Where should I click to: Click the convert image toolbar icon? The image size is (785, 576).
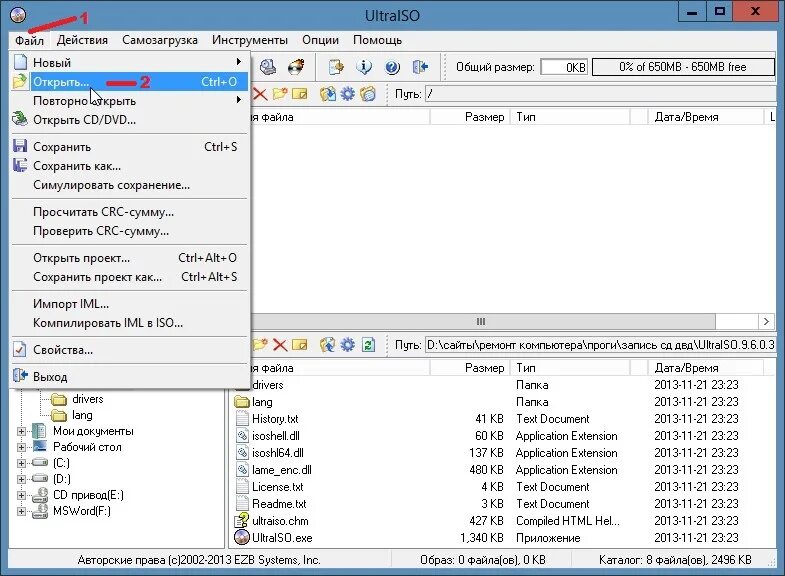coord(336,67)
